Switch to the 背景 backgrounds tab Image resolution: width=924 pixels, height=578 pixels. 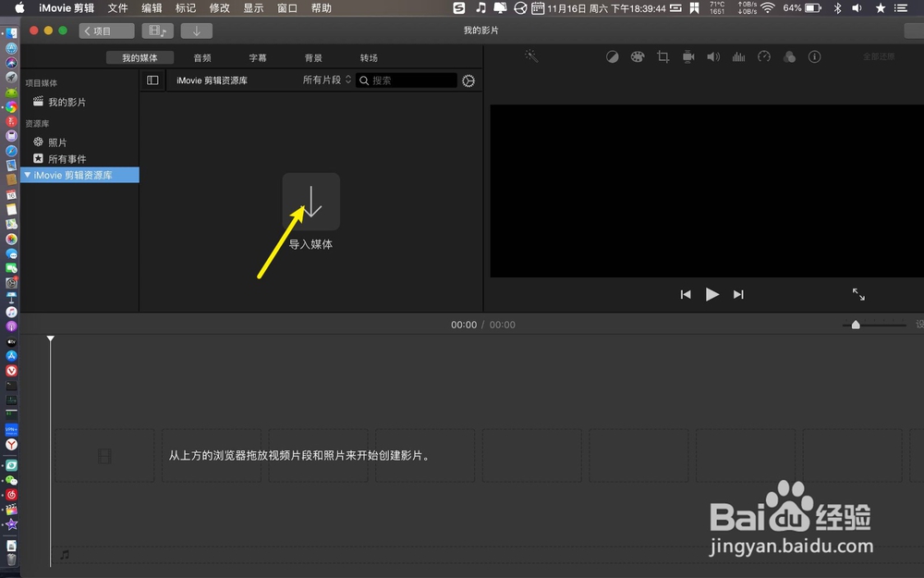pos(313,57)
